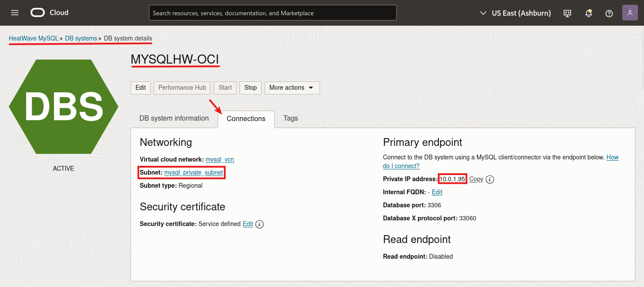Click the info icon next to Copy
This screenshot has height=287, width=644.
click(x=489, y=179)
